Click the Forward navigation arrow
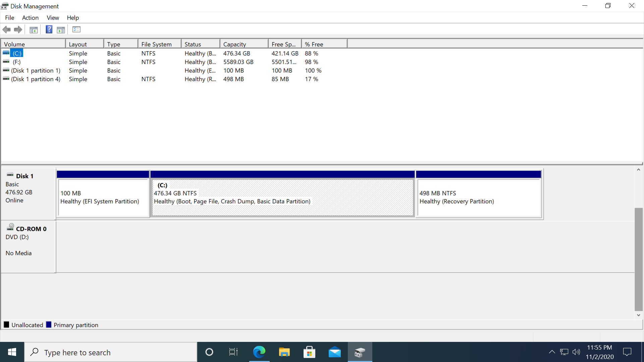Viewport: 644px width, 362px height. coord(18,29)
